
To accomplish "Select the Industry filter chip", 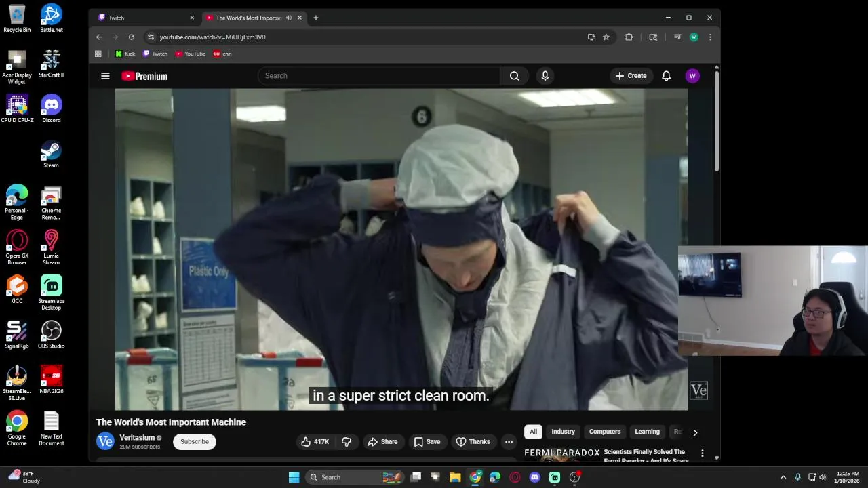I will pyautogui.click(x=563, y=432).
